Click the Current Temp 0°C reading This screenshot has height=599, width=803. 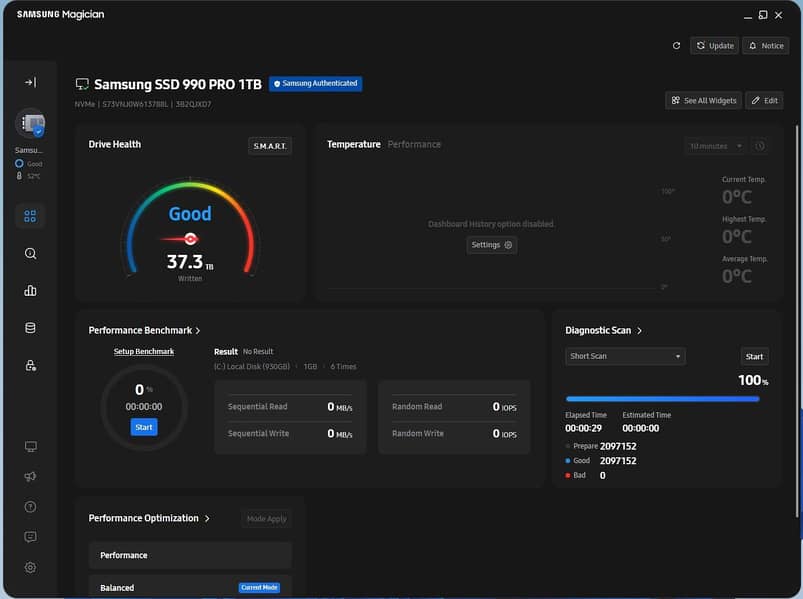click(x=737, y=197)
